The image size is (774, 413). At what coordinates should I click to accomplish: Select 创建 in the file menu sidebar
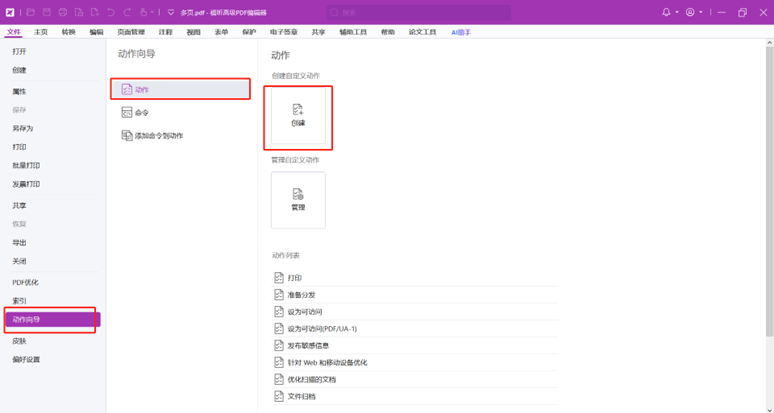19,70
